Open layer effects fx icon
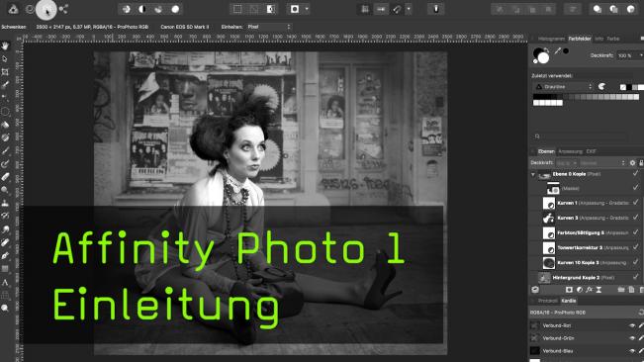 pyautogui.click(x=589, y=290)
